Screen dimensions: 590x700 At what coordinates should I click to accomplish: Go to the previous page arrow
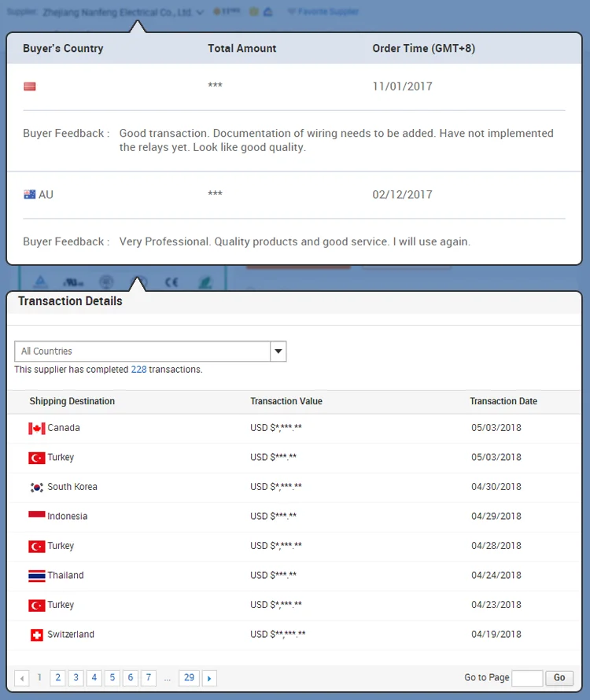pyautogui.click(x=22, y=678)
